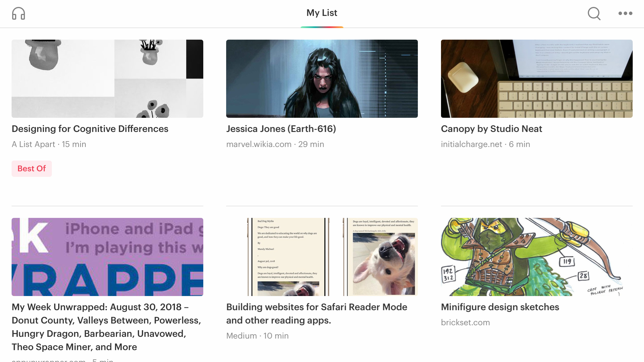Click initialcharge.net · 6 min source text
Image resolution: width=644 pixels, height=362 pixels.
pyautogui.click(x=485, y=144)
